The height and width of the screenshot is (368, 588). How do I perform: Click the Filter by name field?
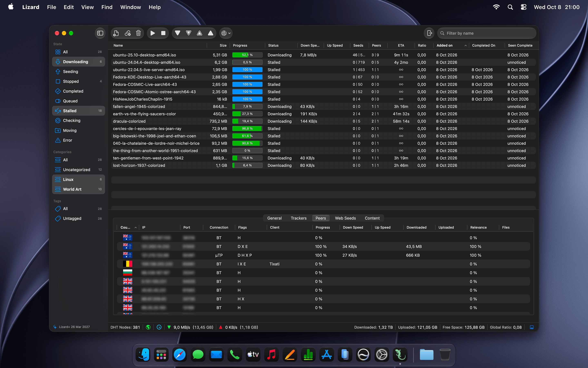(x=487, y=33)
